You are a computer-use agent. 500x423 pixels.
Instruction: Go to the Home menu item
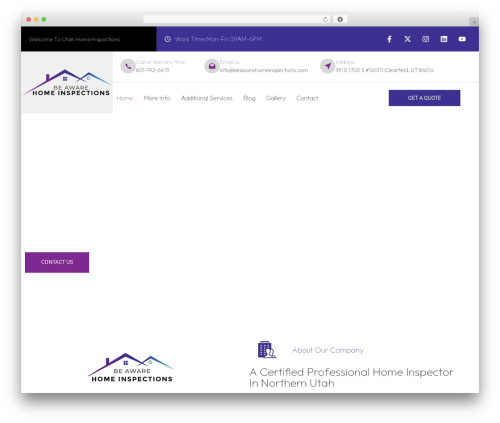pyautogui.click(x=125, y=98)
